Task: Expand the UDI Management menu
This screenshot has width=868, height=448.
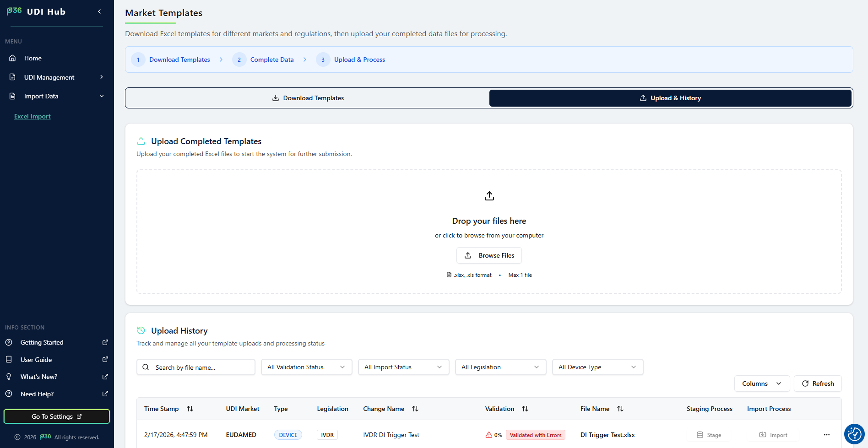Action: [57, 77]
